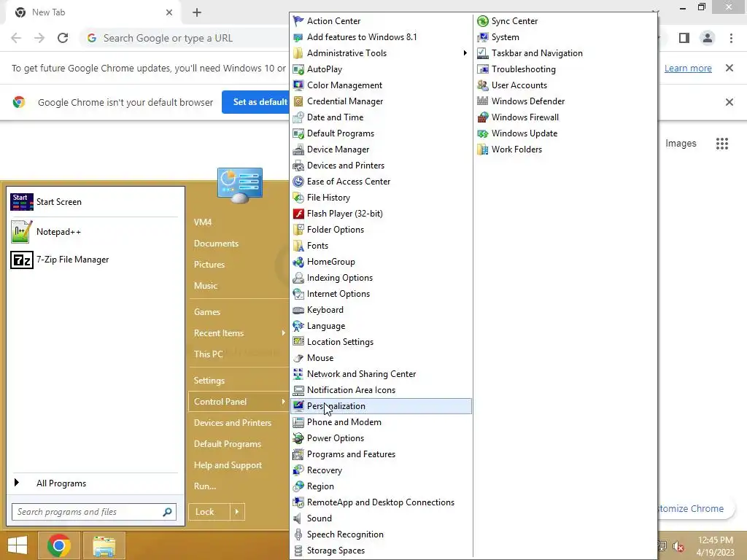
Task: Click the Date and Time clock icon
Action: pos(298,117)
